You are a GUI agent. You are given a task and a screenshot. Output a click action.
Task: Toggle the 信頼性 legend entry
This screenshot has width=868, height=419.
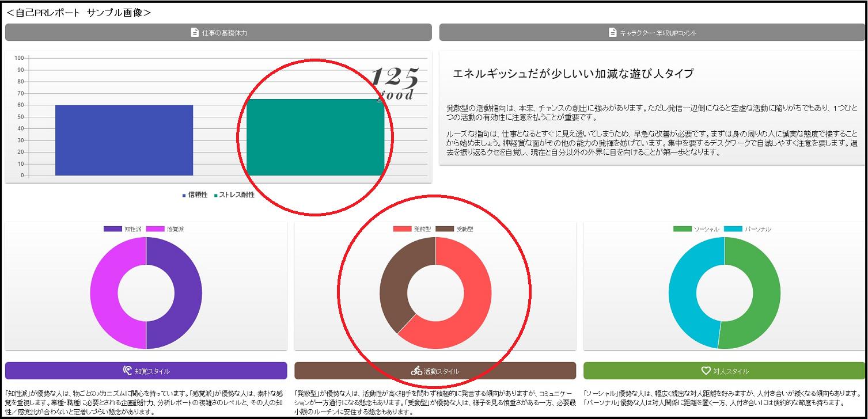coord(195,195)
